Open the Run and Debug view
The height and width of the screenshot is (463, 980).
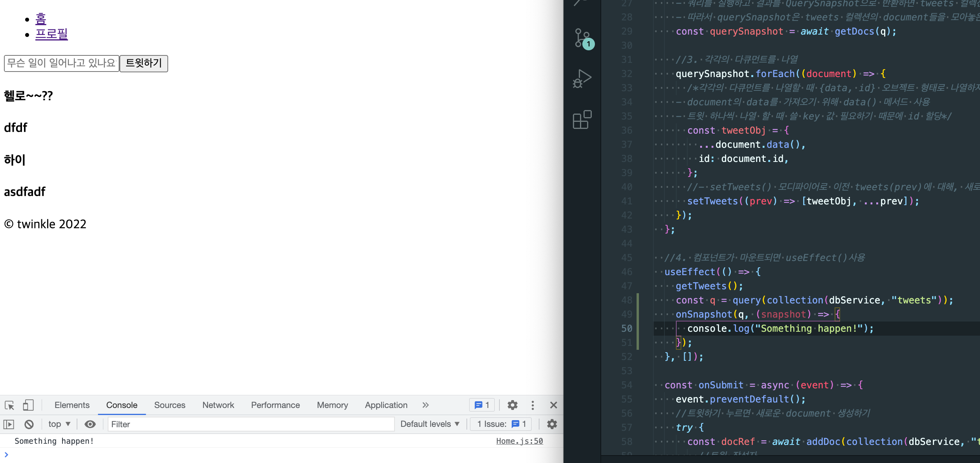(582, 79)
